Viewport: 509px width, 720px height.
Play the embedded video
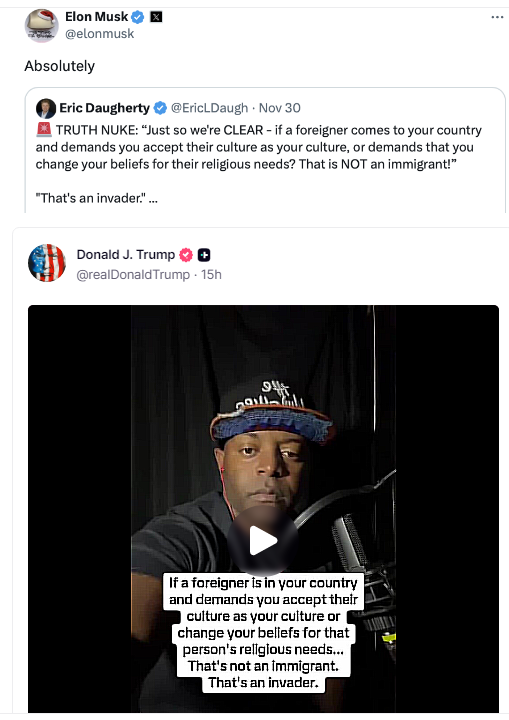point(263,541)
